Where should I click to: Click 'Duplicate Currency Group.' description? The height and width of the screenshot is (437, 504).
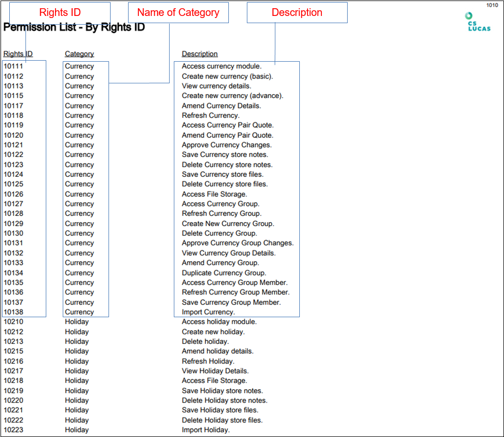coord(224,273)
